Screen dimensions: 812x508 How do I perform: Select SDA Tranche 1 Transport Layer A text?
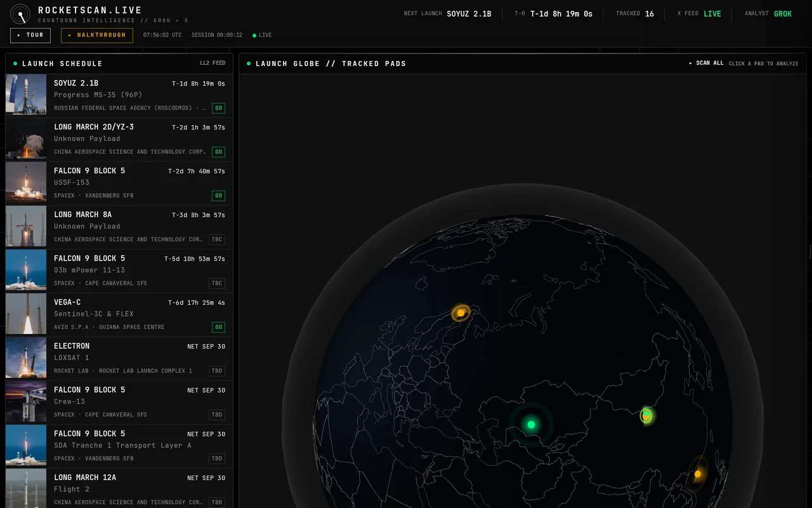122,445
